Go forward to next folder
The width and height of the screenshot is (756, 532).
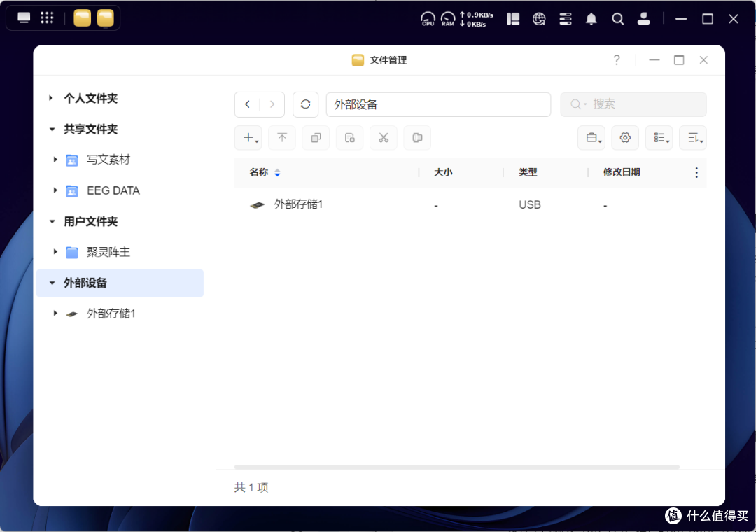tap(272, 104)
